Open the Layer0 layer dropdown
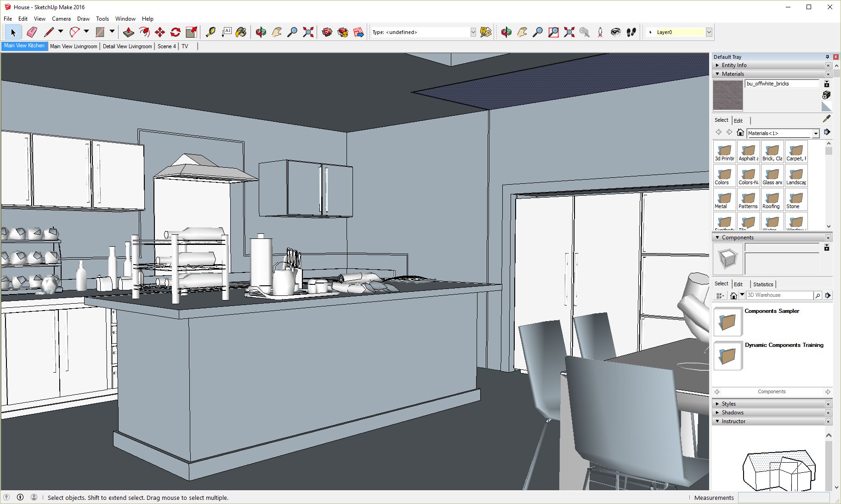Image resolution: width=841 pixels, height=504 pixels. coord(709,32)
